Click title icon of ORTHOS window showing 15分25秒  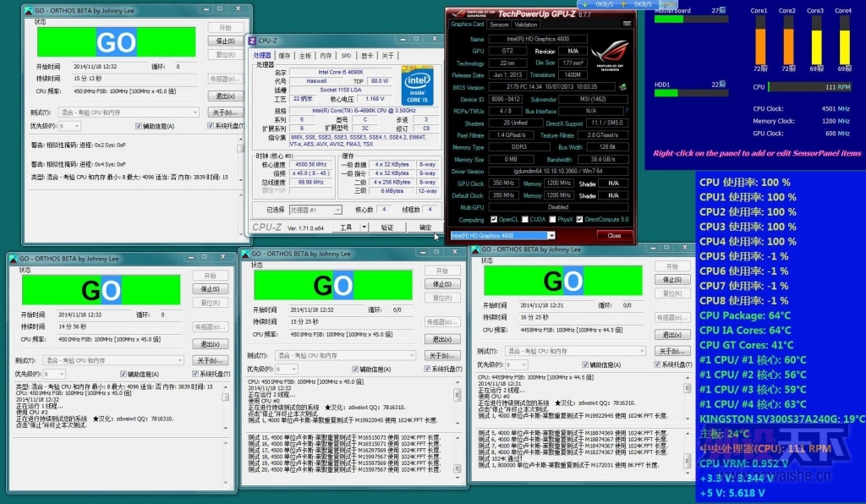click(x=245, y=254)
